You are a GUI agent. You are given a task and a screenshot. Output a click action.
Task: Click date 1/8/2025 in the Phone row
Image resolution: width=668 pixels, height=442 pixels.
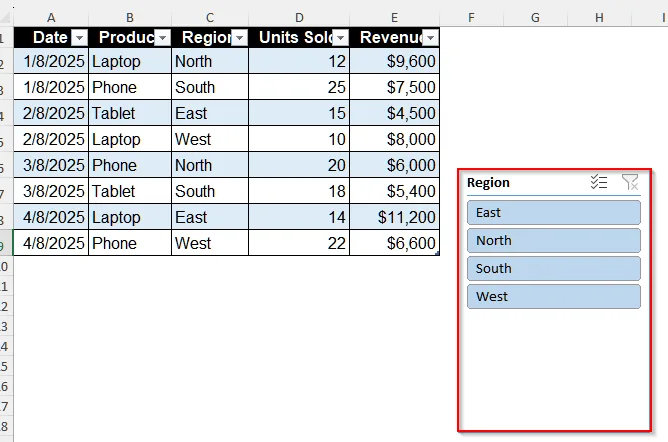click(51, 87)
